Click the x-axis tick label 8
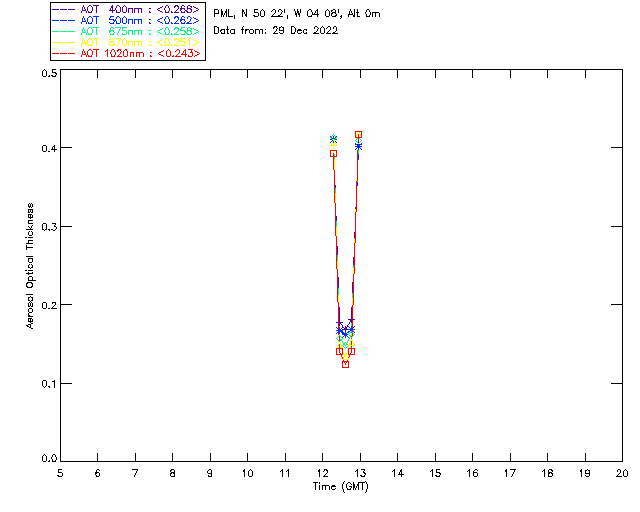The height and width of the screenshot is (512, 640). pos(173,473)
